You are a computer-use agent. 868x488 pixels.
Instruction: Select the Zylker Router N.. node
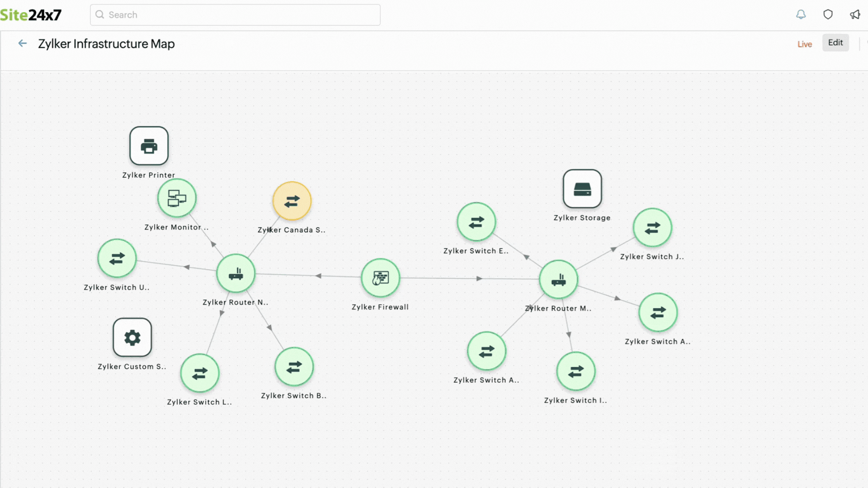236,274
